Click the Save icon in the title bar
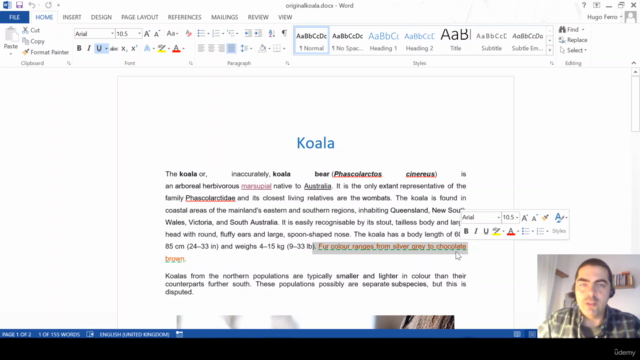 click(x=19, y=5)
